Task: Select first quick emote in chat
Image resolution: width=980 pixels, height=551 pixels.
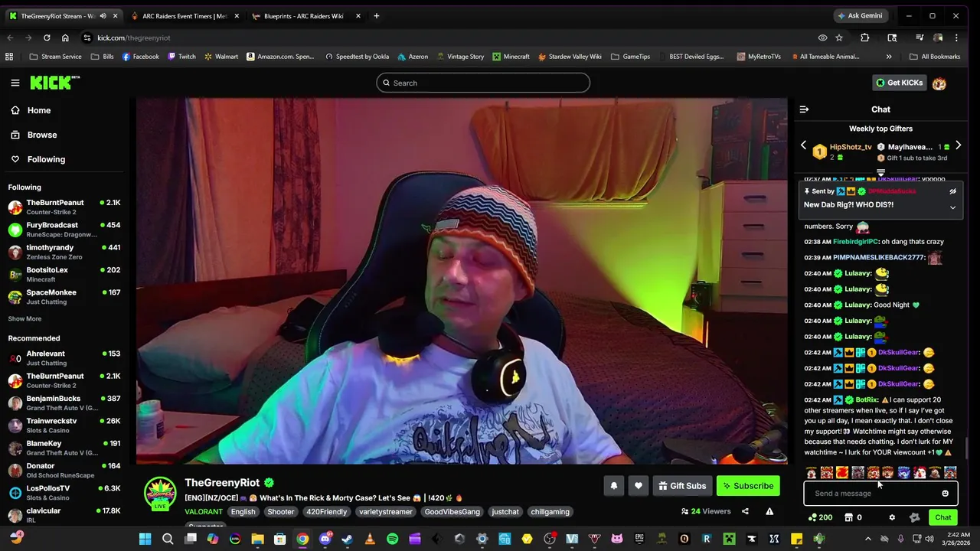Action: tap(812, 473)
